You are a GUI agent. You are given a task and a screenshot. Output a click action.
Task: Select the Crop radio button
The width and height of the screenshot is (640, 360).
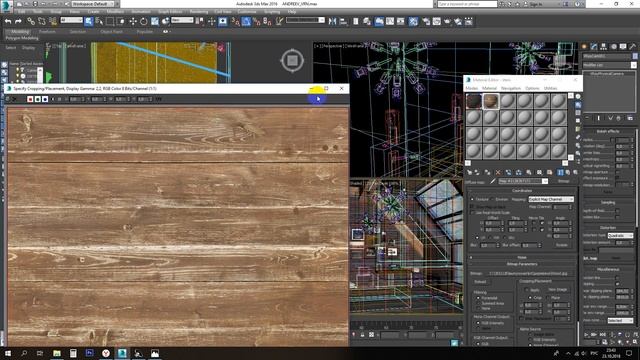coord(530,298)
